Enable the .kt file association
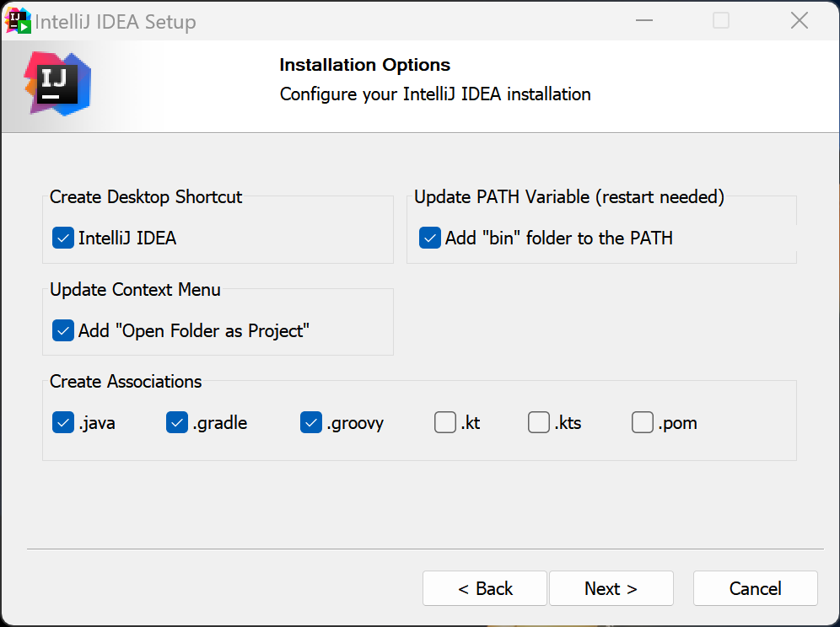Screen dimensions: 840x627 click(x=445, y=422)
